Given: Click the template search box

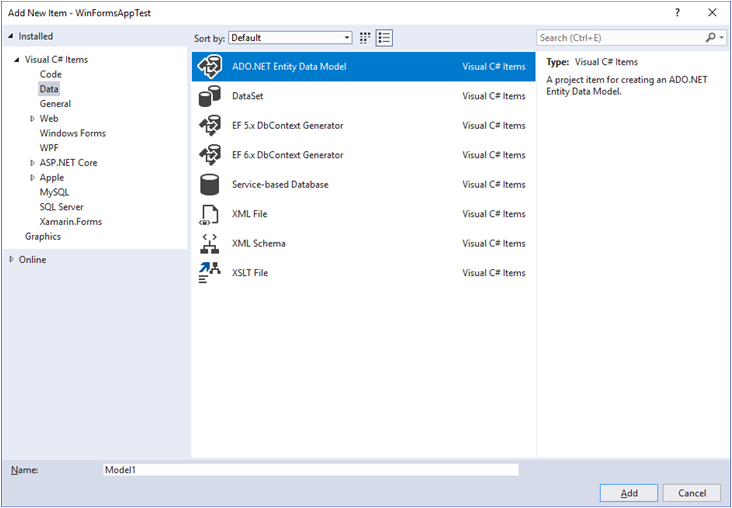Looking at the screenshot, I should click(x=620, y=38).
